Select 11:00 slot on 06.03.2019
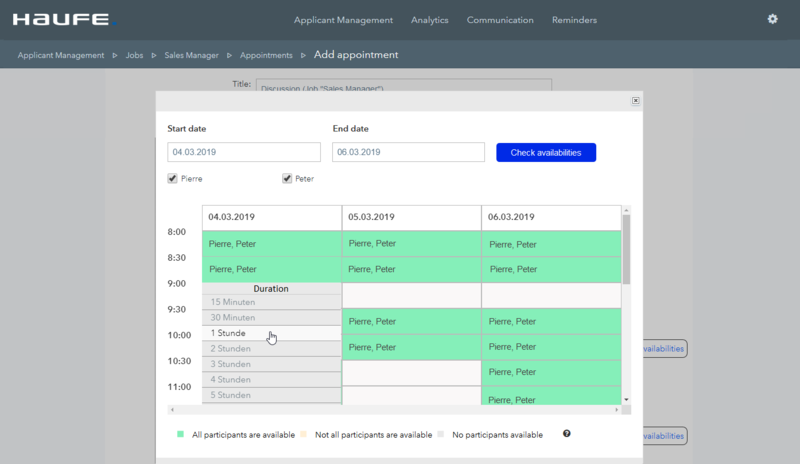 [x=551, y=396]
